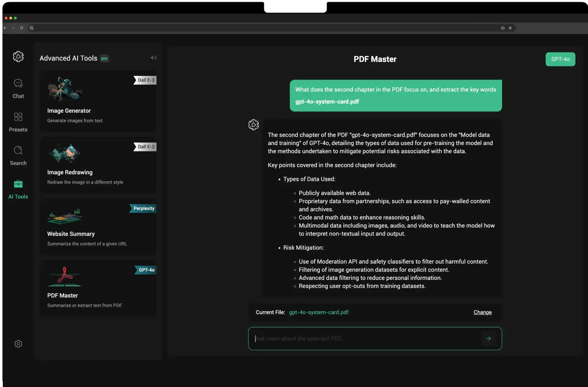This screenshot has width=588, height=387.
Task: Click the PDF Master page title
Action: [x=375, y=59]
